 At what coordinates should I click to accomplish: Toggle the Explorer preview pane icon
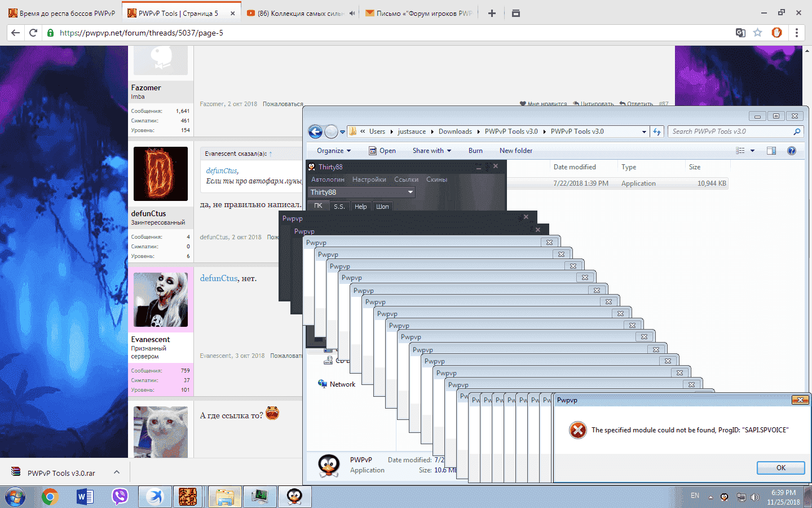(771, 151)
